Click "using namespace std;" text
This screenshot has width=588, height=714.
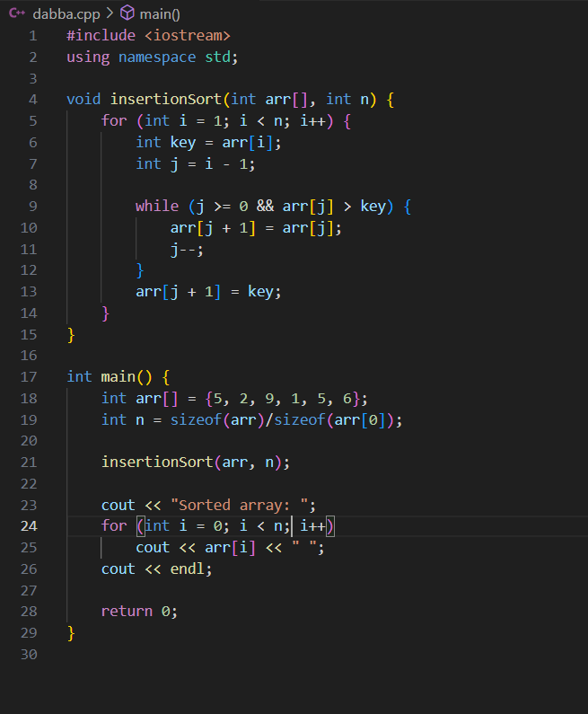(152, 57)
